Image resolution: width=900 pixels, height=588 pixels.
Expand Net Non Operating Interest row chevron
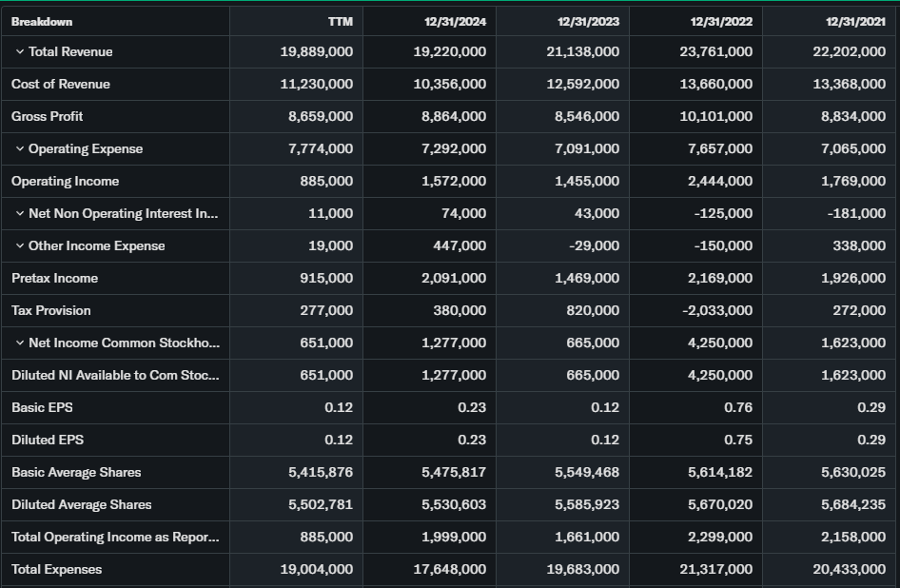(19, 214)
